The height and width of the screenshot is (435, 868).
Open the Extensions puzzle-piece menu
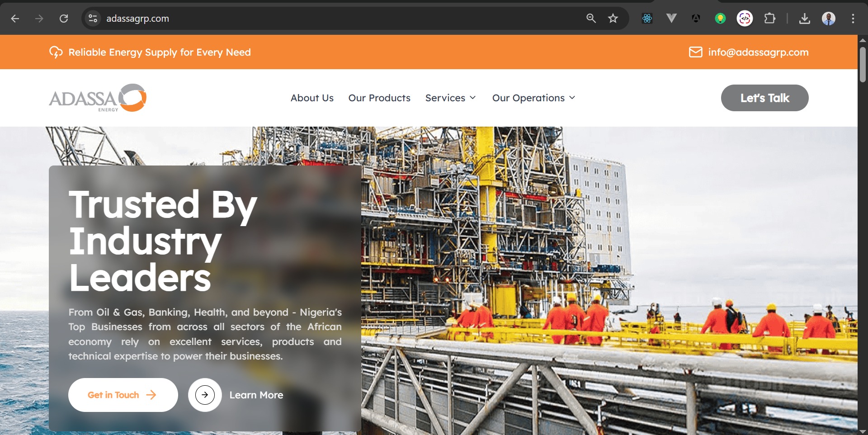(769, 19)
